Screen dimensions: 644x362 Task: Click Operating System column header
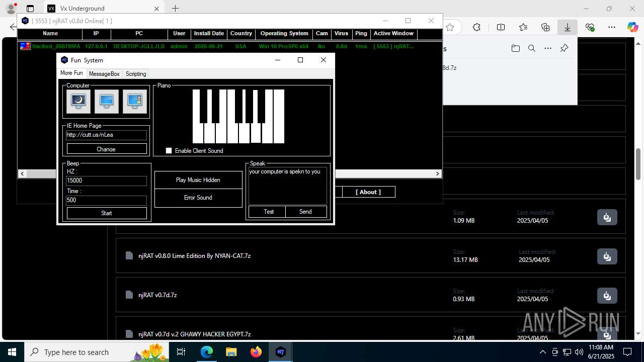(x=284, y=34)
